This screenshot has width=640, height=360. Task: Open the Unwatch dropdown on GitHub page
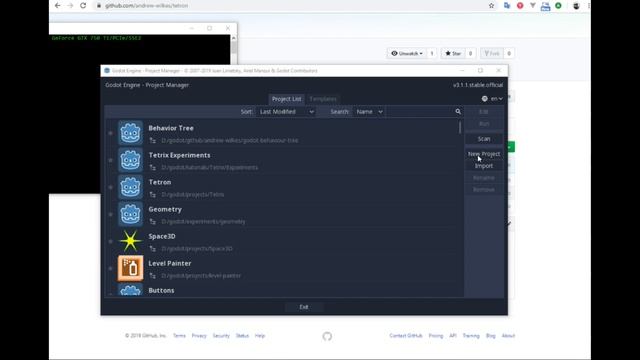[407, 53]
